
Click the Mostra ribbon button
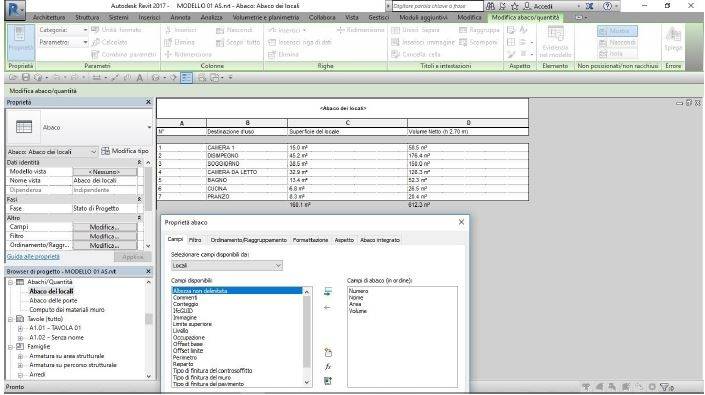(617, 31)
